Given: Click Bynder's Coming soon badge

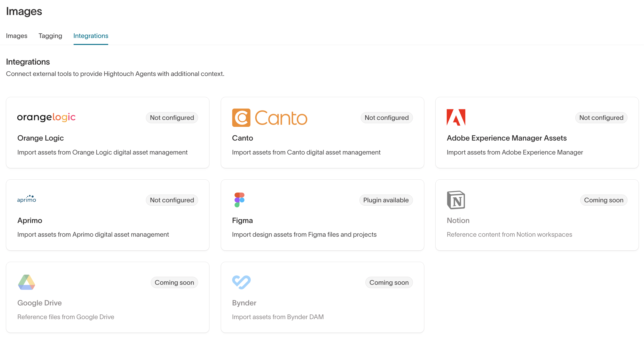Looking at the screenshot, I should [389, 282].
